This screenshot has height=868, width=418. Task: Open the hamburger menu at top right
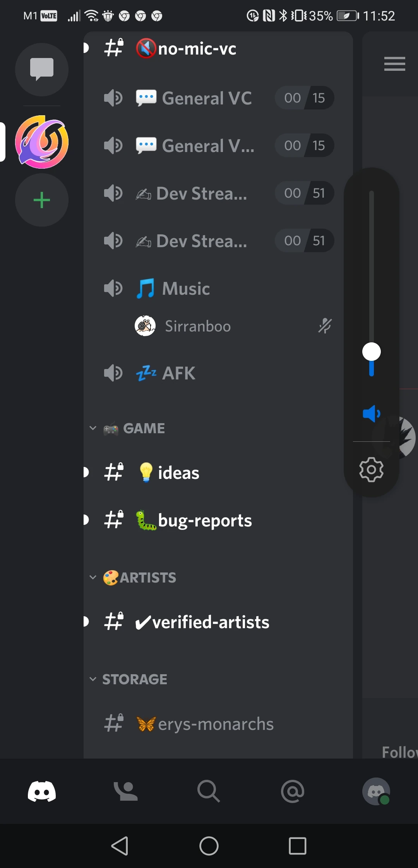coord(394,64)
